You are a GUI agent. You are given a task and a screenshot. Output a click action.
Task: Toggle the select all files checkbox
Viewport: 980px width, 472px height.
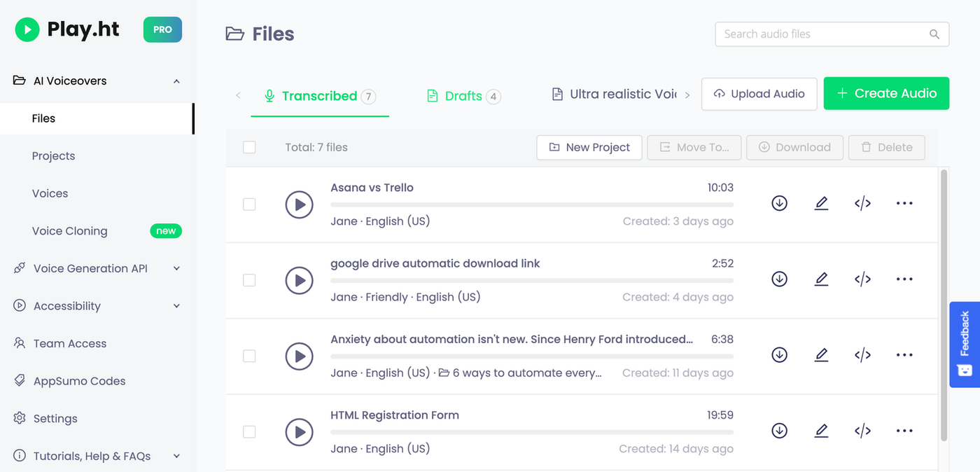click(x=249, y=147)
